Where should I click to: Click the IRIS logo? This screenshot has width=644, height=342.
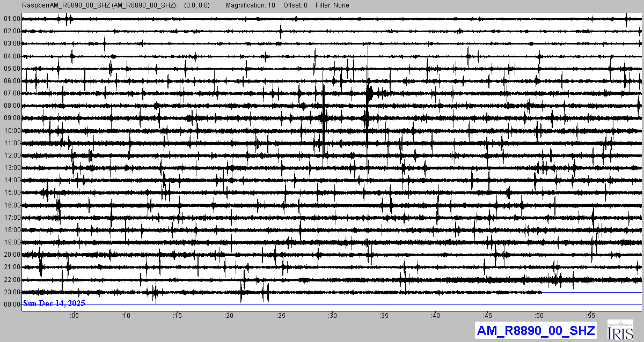[621, 330]
